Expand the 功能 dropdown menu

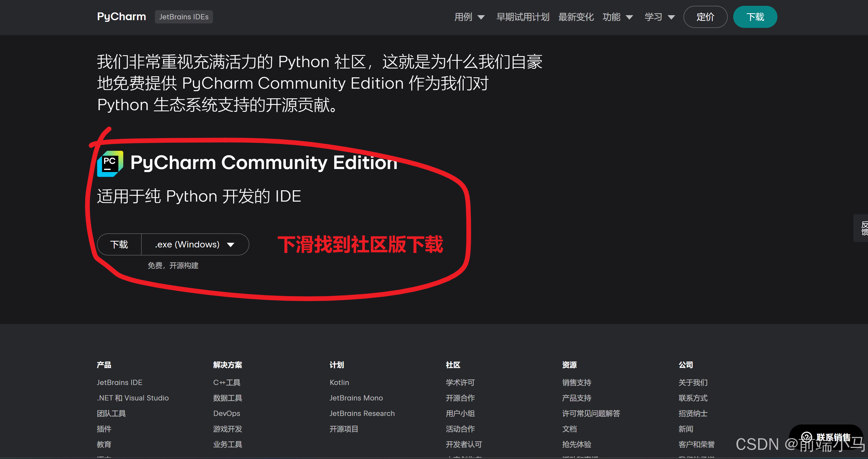point(618,17)
